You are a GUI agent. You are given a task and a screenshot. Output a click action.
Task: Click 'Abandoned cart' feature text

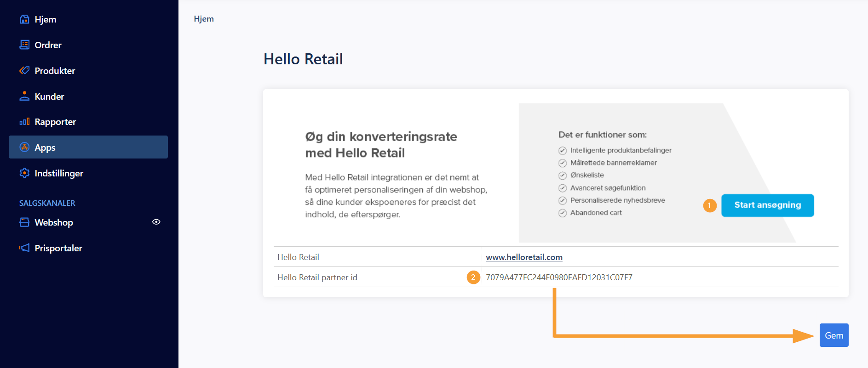[x=596, y=213]
